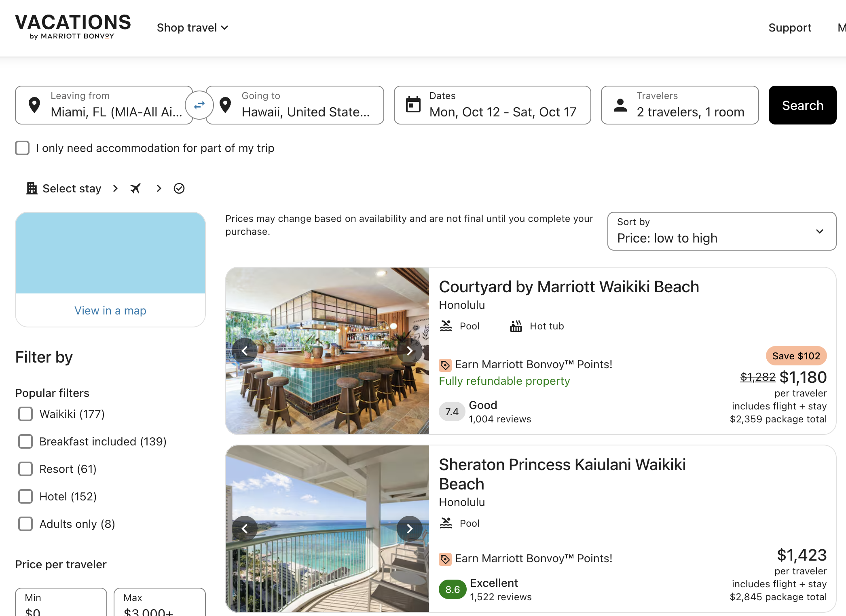Click the 'Save $102' badge
The image size is (846, 616).
click(796, 356)
